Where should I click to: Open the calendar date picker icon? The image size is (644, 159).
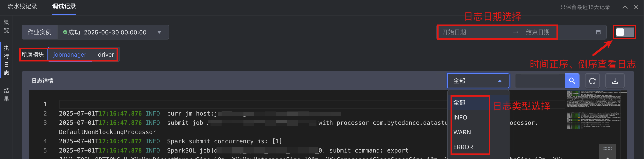pyautogui.click(x=598, y=32)
